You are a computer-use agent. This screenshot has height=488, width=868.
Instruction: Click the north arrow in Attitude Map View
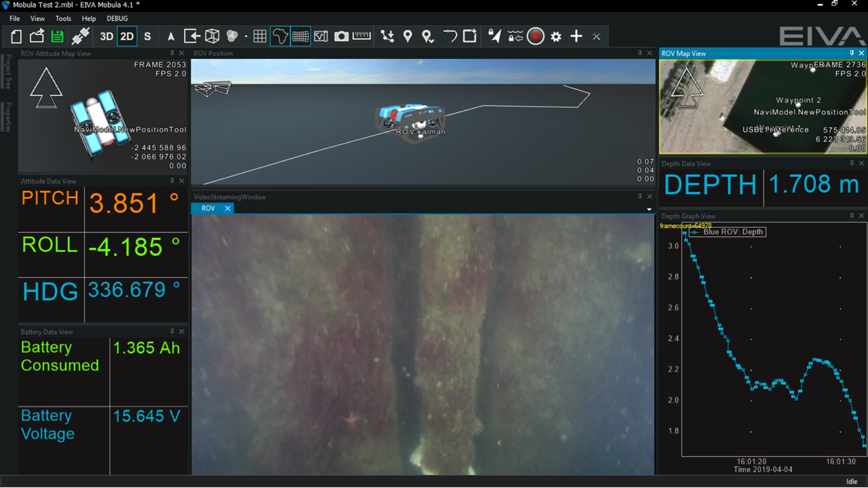tap(46, 88)
